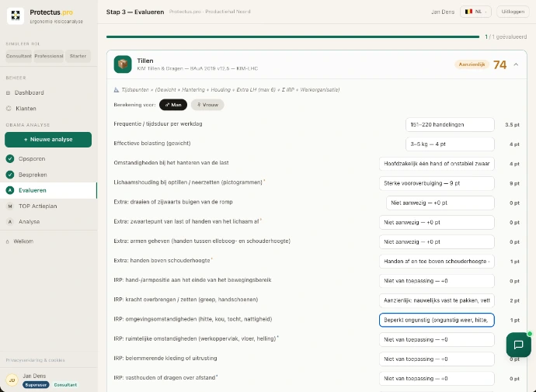
Task: Click the 3.5 pt frequency score
Action: 512,125
